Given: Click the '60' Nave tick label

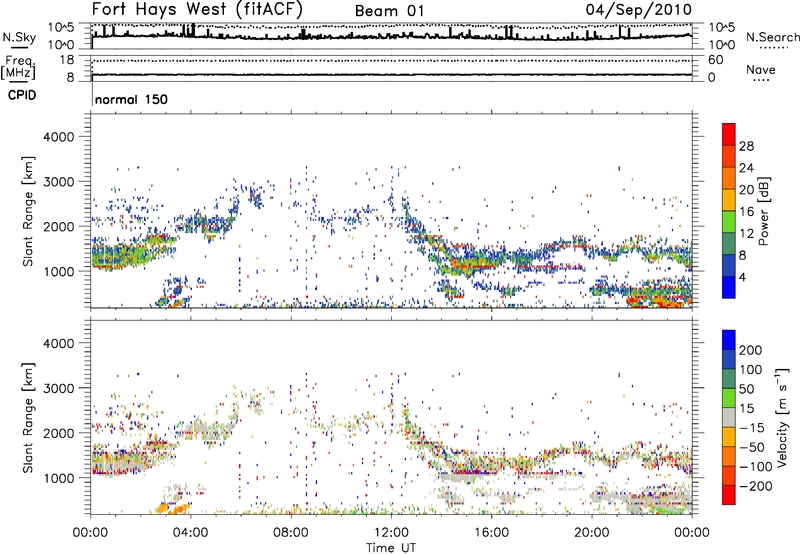Looking at the screenshot, I should [x=715, y=60].
